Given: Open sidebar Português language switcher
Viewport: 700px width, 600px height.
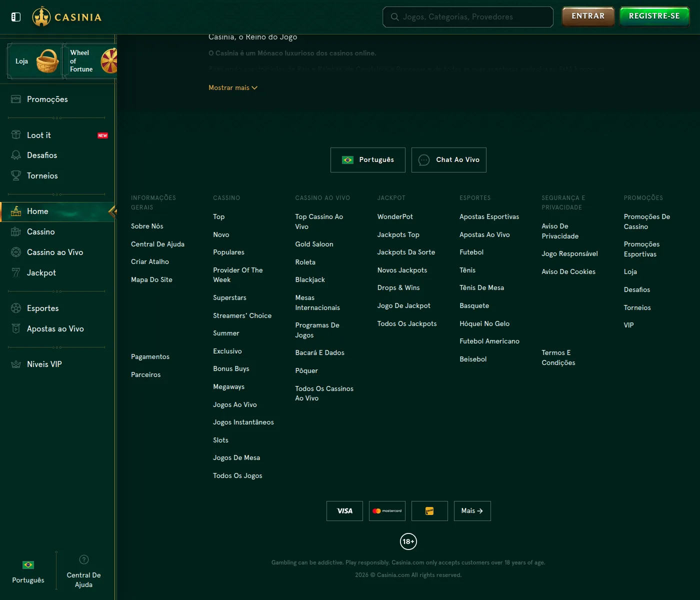Looking at the screenshot, I should point(28,572).
